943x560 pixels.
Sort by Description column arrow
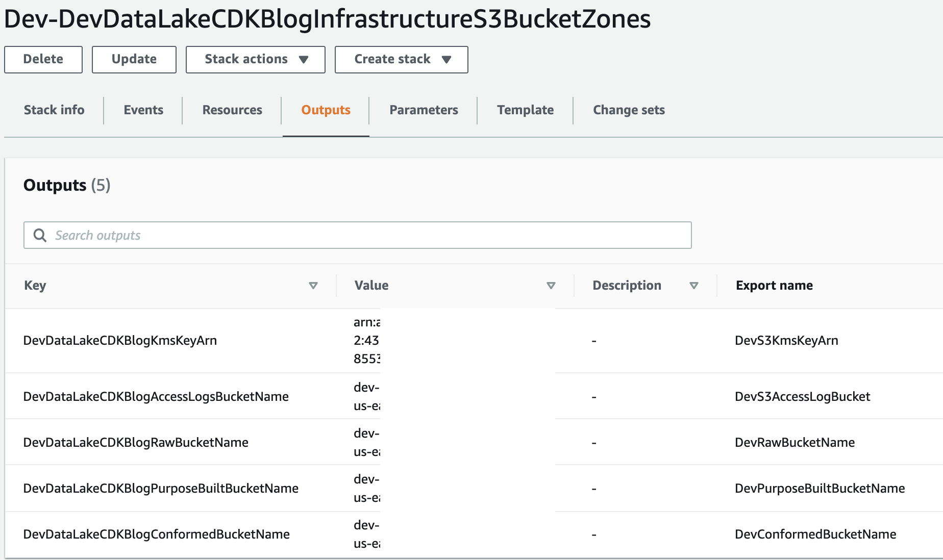coord(694,286)
